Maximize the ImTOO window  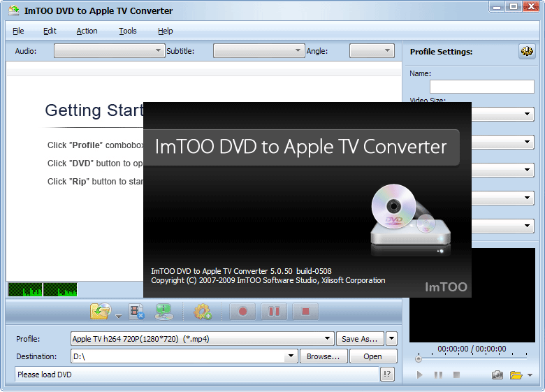[514, 6]
